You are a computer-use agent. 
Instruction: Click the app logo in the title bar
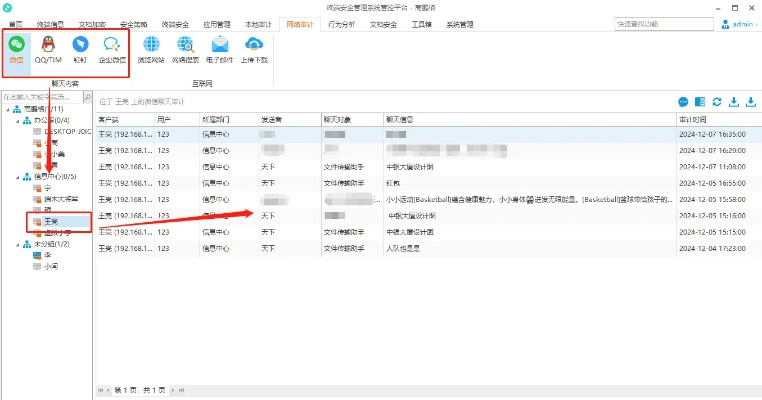tap(7, 8)
